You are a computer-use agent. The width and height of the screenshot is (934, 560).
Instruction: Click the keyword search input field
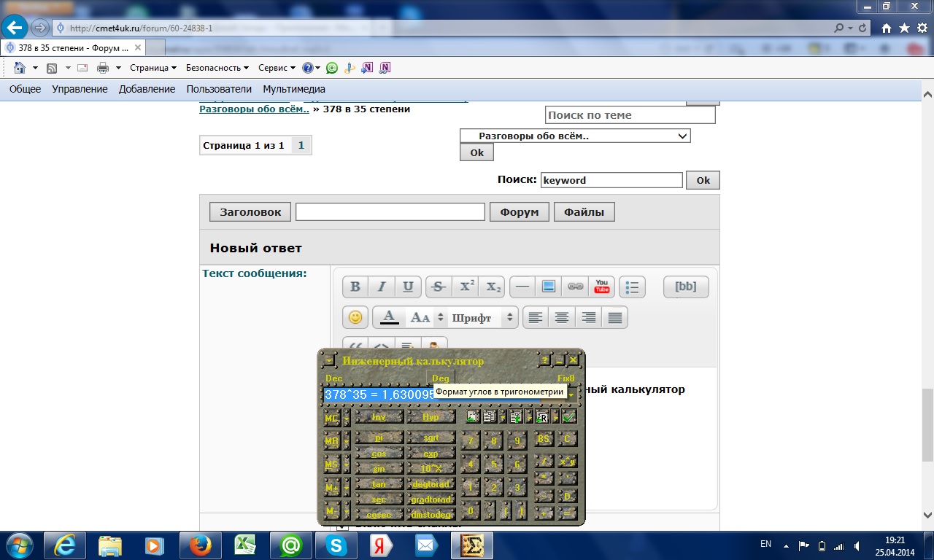pyautogui.click(x=611, y=180)
